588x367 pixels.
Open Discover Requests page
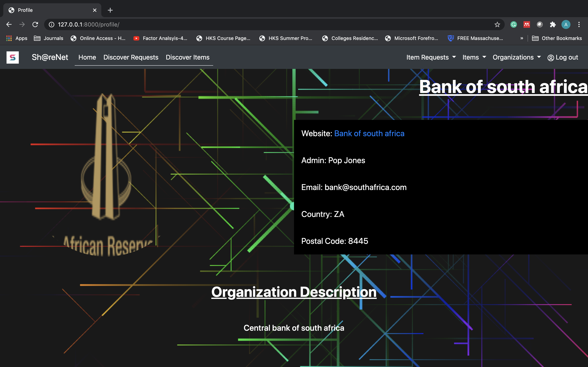click(131, 57)
